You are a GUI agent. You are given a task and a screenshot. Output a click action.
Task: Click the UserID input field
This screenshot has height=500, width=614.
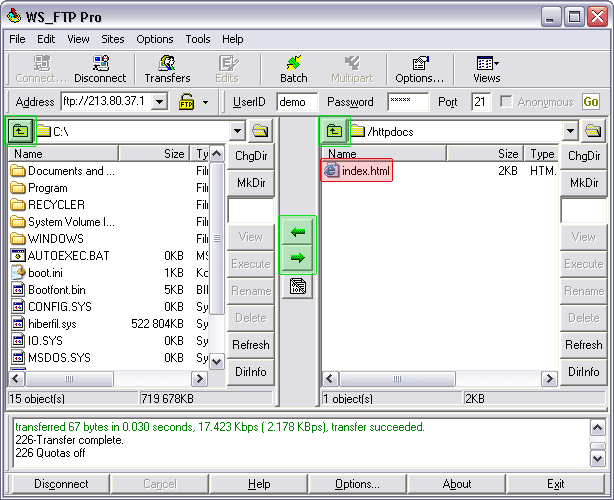click(296, 102)
